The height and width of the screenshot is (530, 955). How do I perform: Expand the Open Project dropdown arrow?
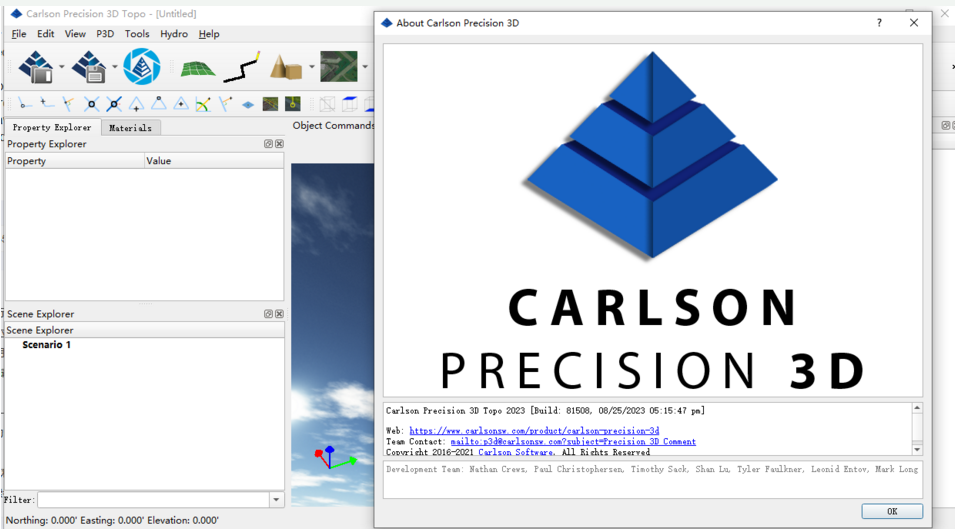pyautogui.click(x=62, y=66)
